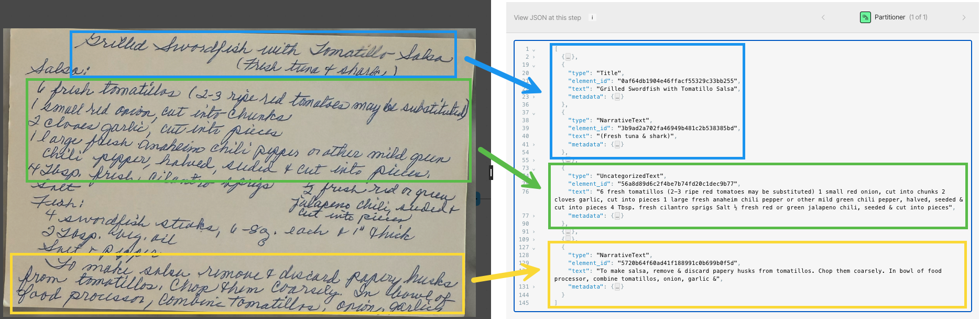The image size is (980, 319).
Task: Click the "To make salsa" text value
Action: pyautogui.click(x=748, y=275)
